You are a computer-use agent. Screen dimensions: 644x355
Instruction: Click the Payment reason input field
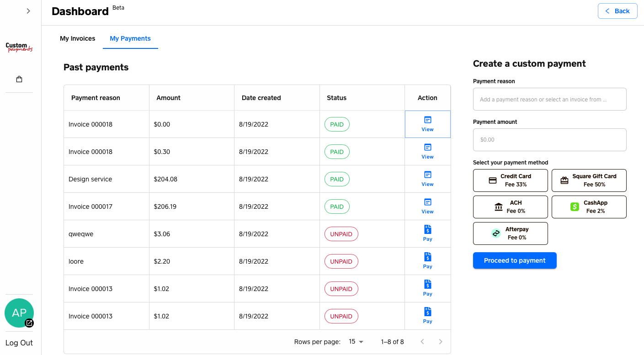[549, 99]
